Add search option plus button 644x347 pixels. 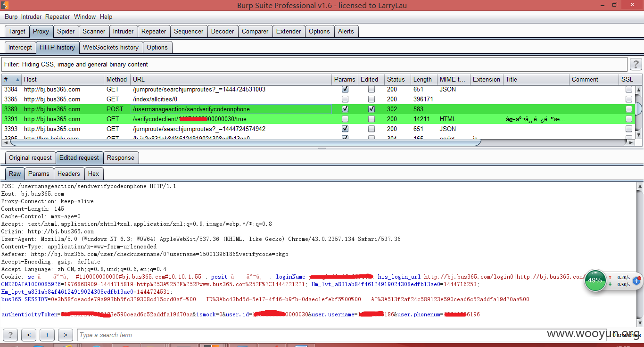tap(47, 335)
